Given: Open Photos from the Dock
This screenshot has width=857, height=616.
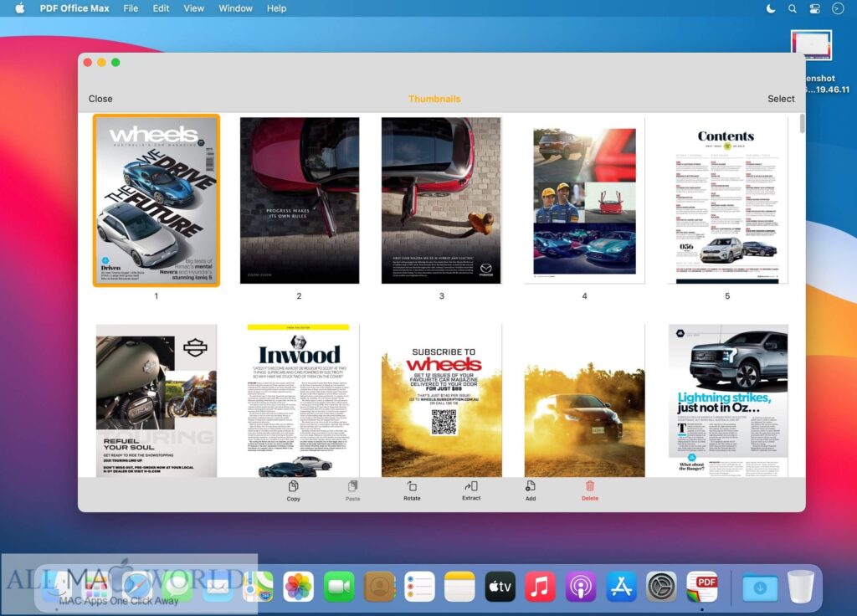Looking at the screenshot, I should point(299,587).
